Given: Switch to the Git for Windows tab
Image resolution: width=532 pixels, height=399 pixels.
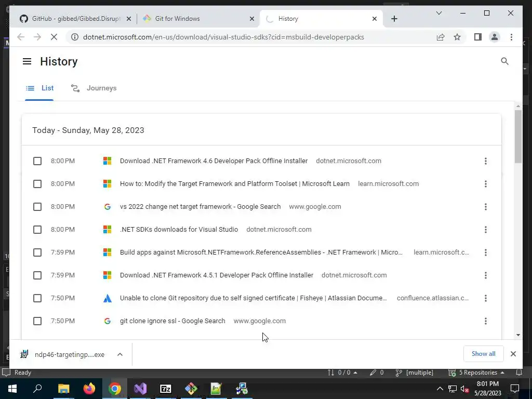Looking at the screenshot, I should pos(198,19).
